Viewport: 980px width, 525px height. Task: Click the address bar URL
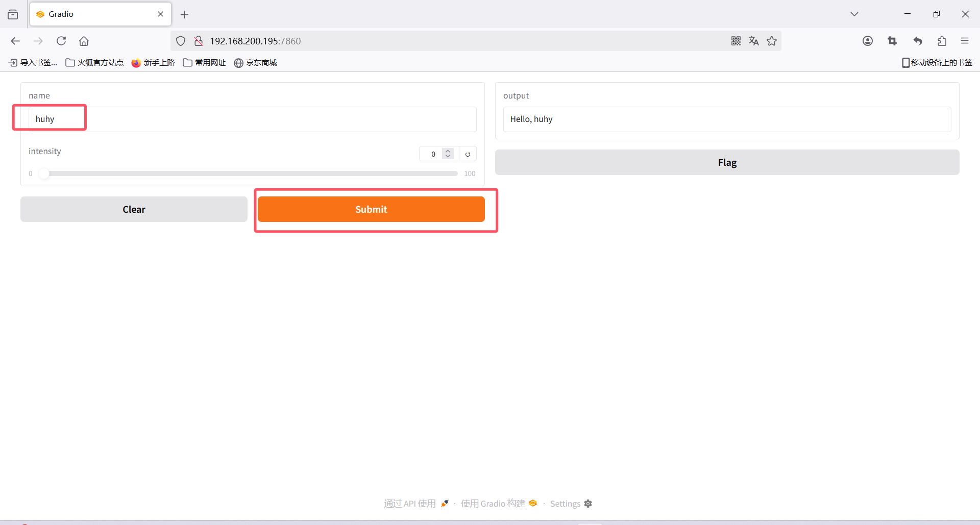tap(255, 41)
